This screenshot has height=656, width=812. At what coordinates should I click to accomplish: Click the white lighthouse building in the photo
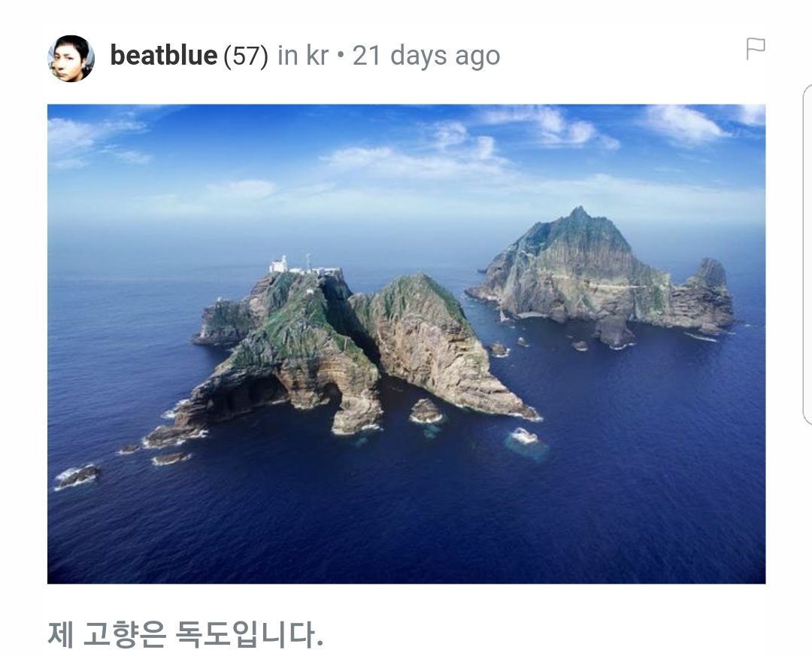(x=279, y=264)
